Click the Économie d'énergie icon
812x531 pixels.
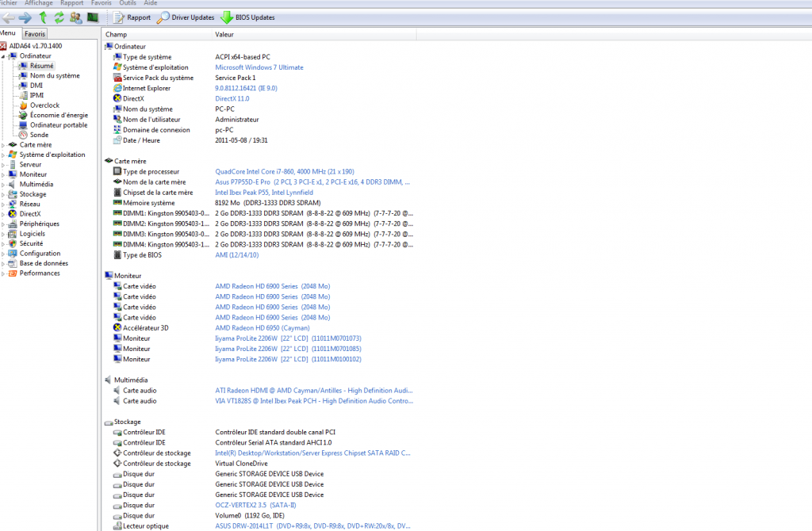point(23,115)
